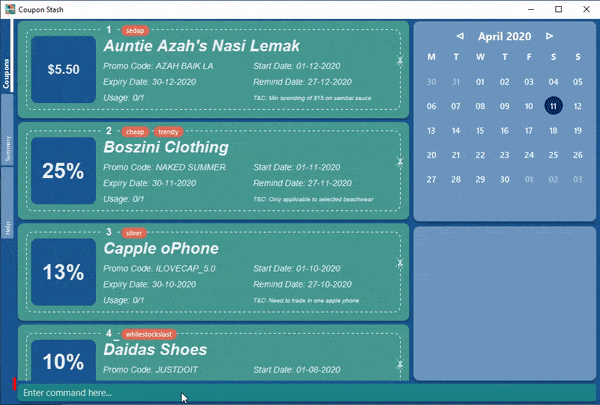Click 'Promo Code: ILOVECAP_5.0' text

[x=159, y=268]
